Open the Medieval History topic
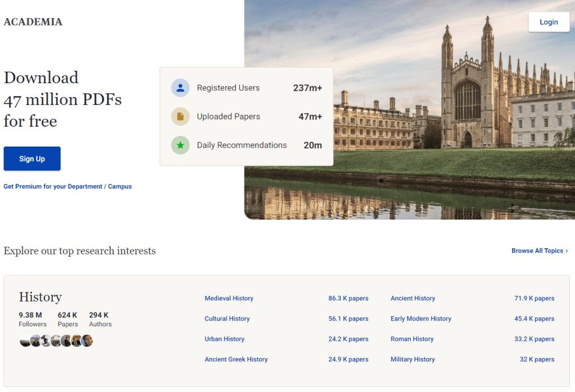Viewport: 575px width, 392px height. [229, 299]
